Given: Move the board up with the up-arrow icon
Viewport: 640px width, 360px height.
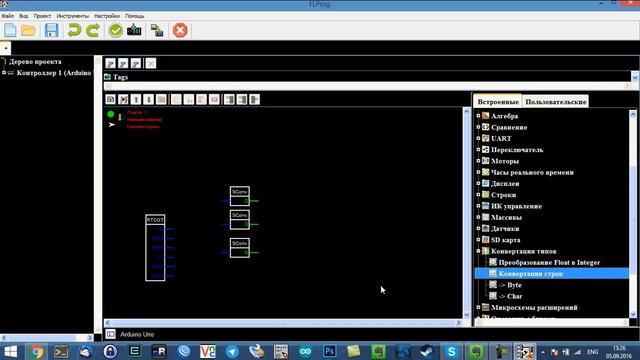Looking at the screenshot, I should (x=136, y=99).
